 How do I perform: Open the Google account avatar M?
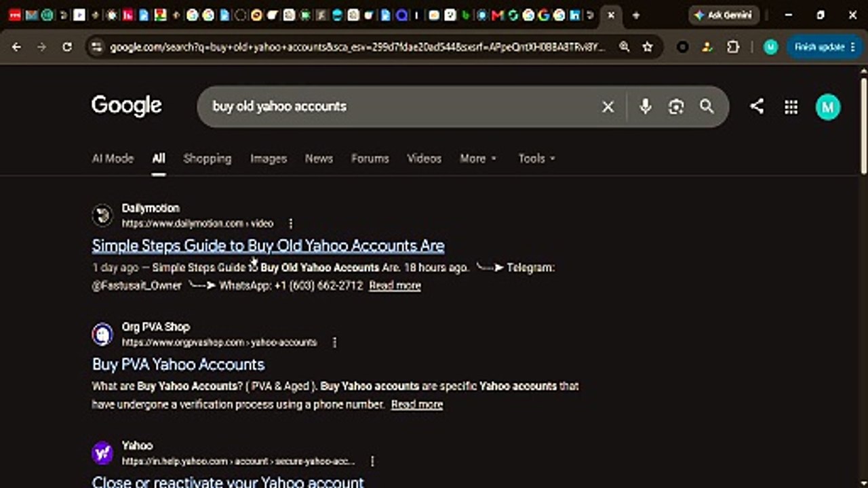click(x=827, y=107)
